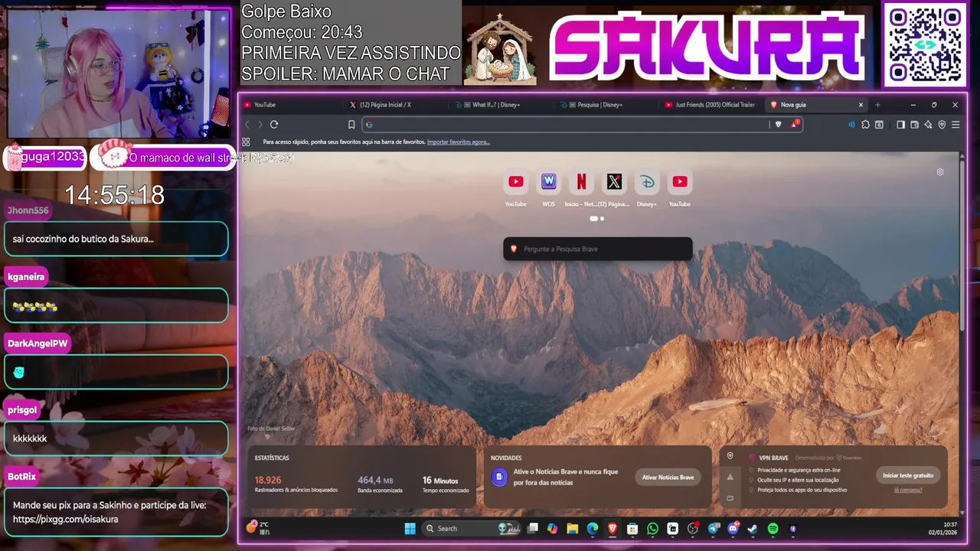Click Importar favoritos agora link

click(459, 142)
